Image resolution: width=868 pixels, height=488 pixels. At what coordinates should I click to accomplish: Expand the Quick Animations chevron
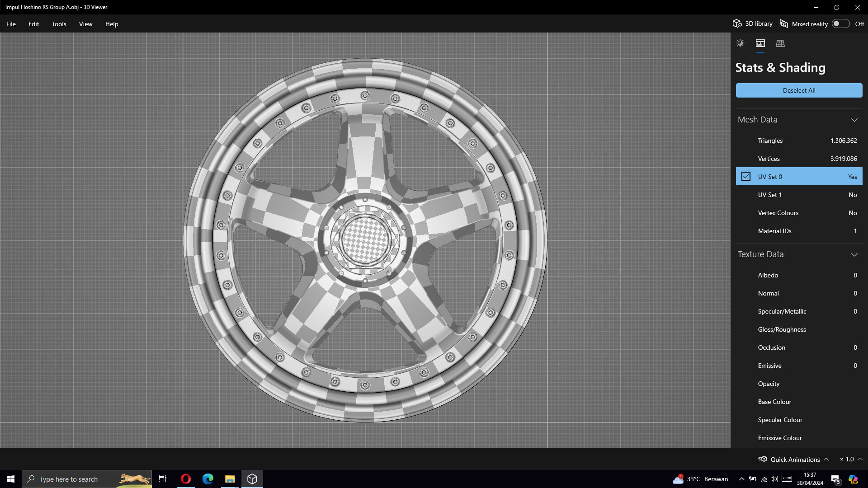pos(826,459)
